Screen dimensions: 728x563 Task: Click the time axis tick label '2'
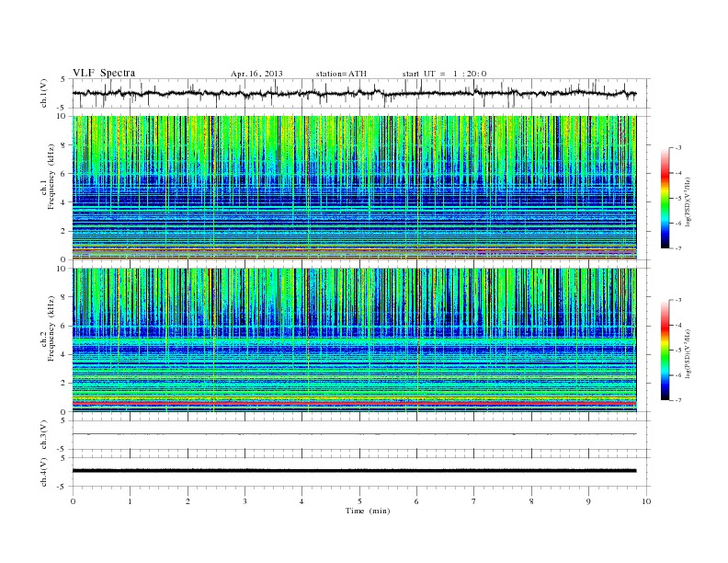pyautogui.click(x=188, y=501)
